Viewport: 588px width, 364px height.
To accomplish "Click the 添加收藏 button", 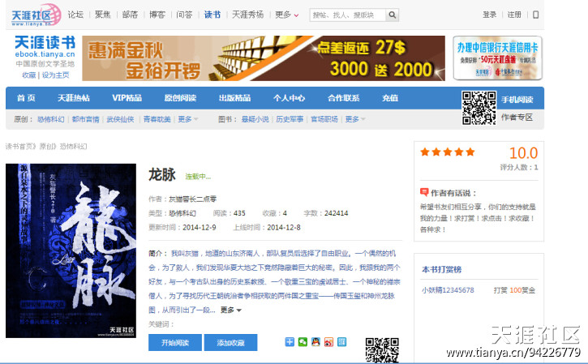I will (230, 343).
